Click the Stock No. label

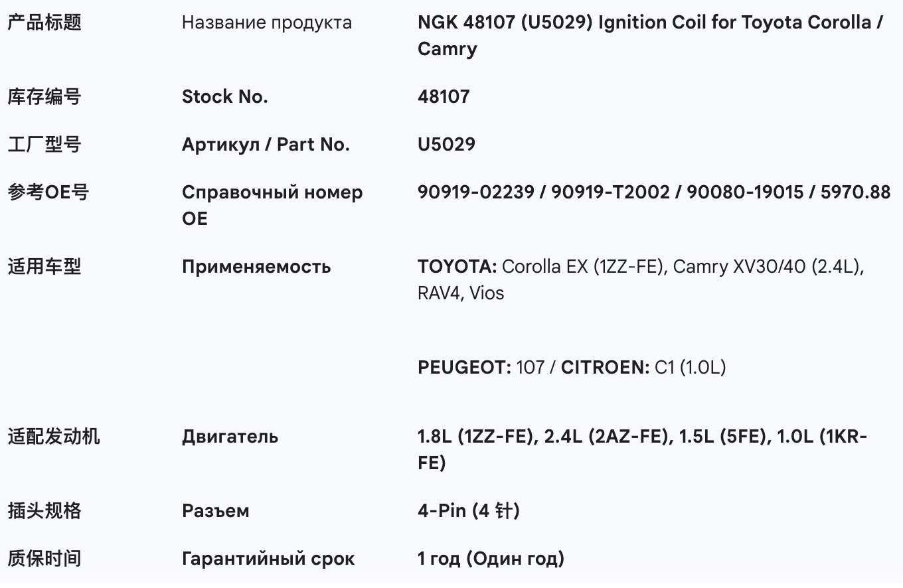point(224,97)
